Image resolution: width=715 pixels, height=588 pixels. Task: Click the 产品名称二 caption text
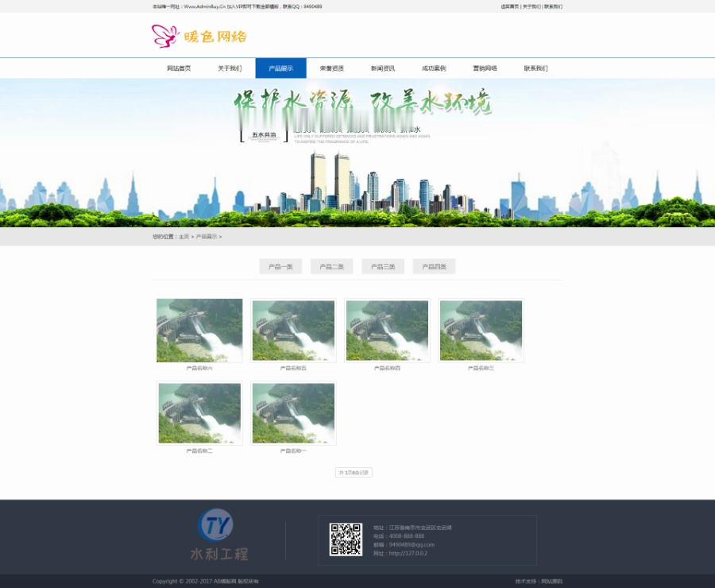199,451
